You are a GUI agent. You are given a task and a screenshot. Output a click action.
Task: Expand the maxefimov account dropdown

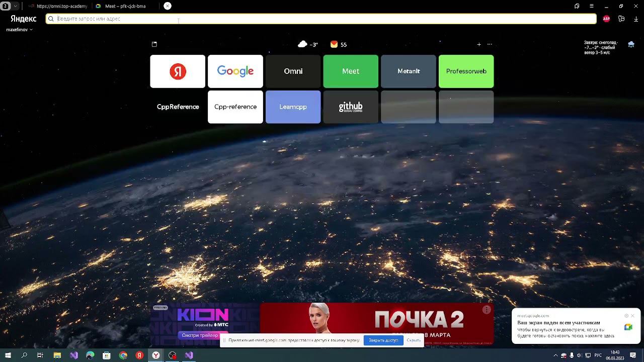tap(19, 30)
